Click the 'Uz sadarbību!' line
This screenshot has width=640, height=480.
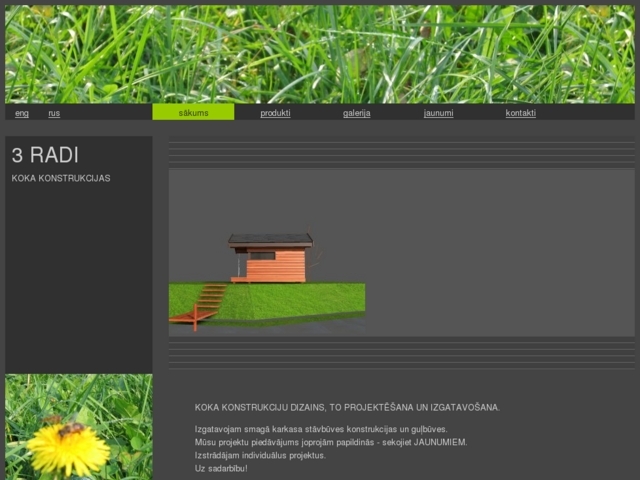click(221, 468)
